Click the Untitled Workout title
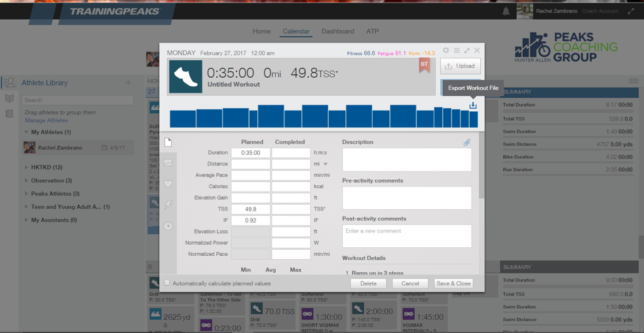Viewport: 644px width, 333px height. (233, 84)
